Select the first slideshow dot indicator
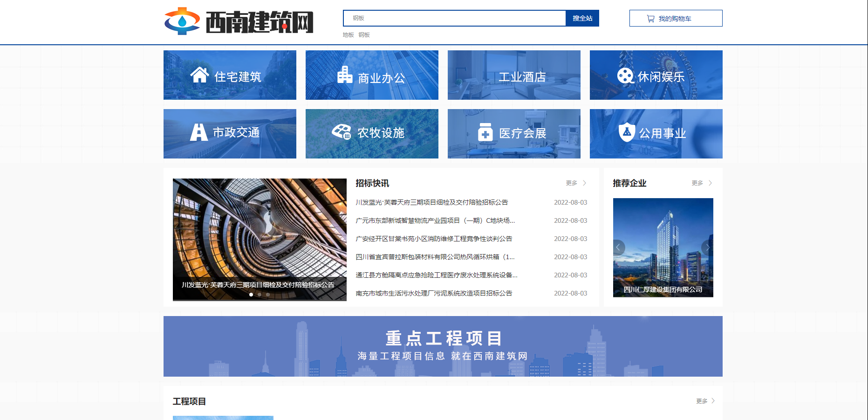 [251, 295]
